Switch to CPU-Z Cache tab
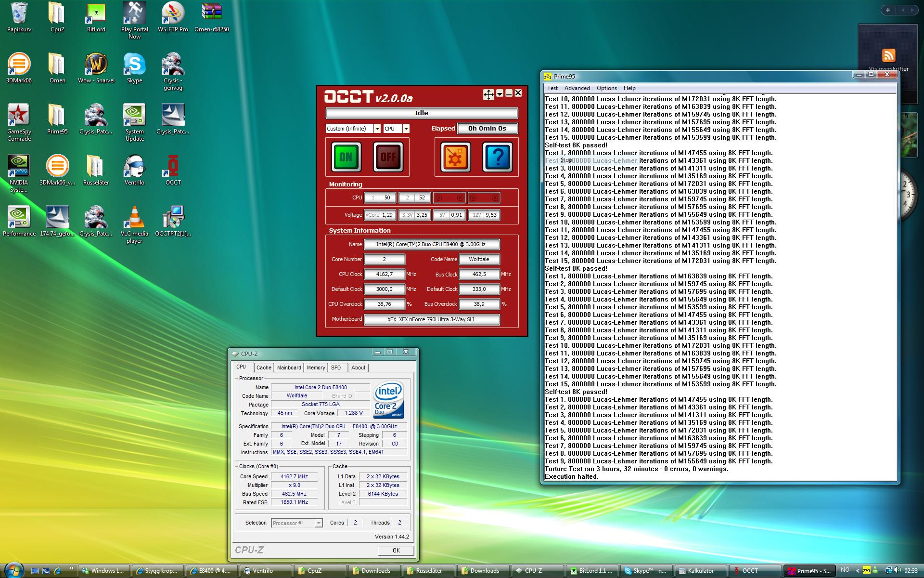The image size is (924, 578). 264,368
